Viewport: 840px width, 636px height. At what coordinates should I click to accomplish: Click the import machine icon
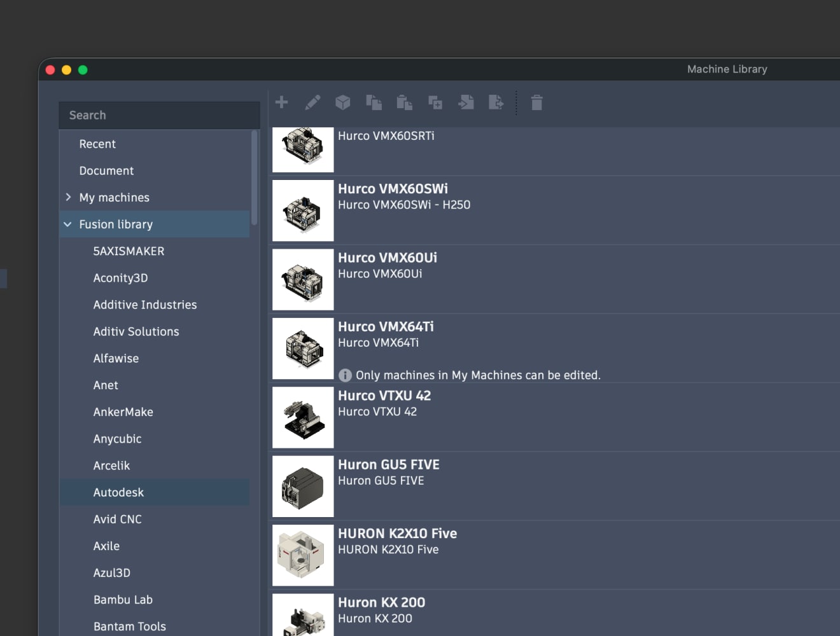[x=466, y=102]
